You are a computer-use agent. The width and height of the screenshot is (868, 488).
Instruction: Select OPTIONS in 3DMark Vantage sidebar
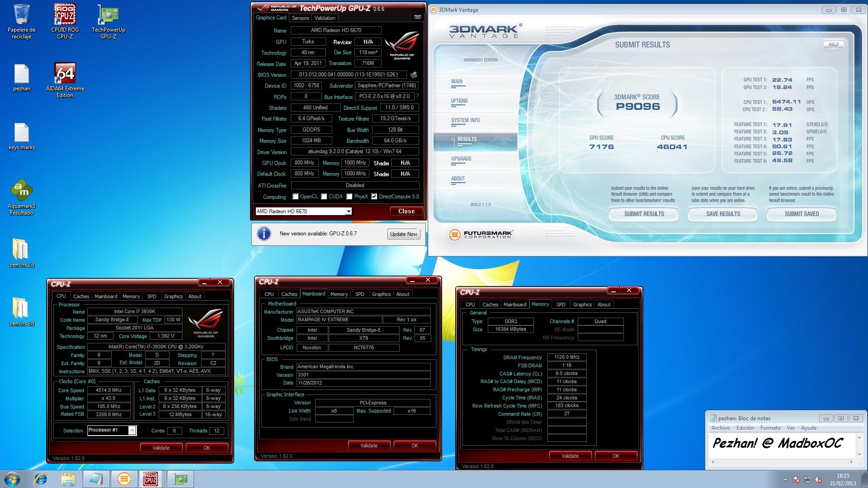click(459, 101)
